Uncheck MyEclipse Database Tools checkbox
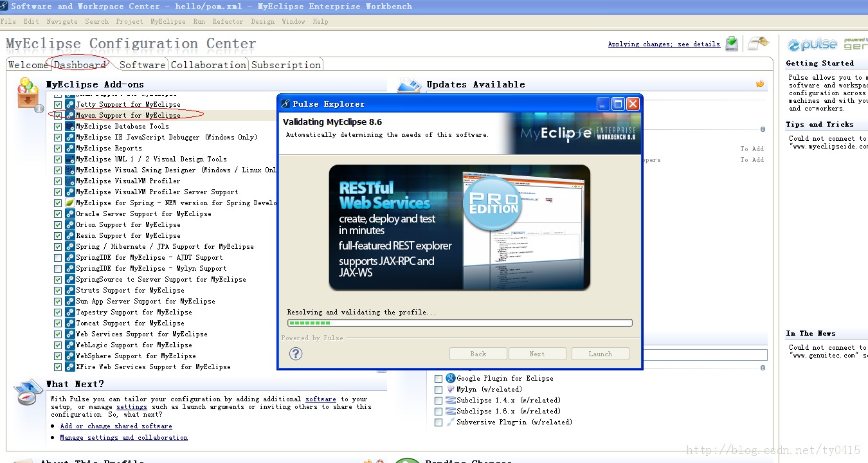868x463 pixels. (x=58, y=126)
